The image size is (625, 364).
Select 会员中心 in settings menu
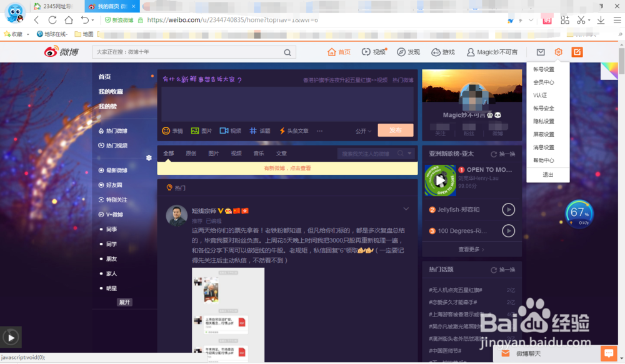[544, 82]
